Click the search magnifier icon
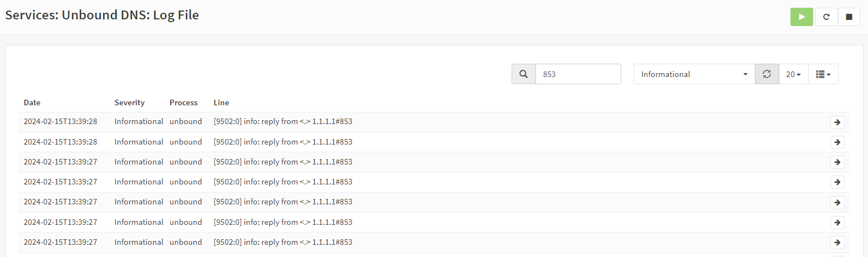The width and height of the screenshot is (868, 257). pyautogui.click(x=523, y=74)
